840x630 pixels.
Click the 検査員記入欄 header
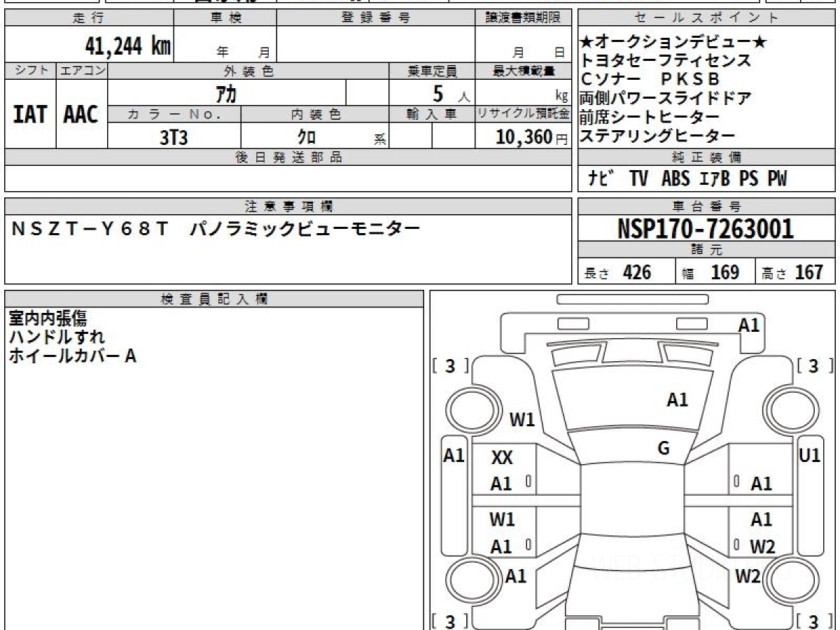[x=214, y=299]
